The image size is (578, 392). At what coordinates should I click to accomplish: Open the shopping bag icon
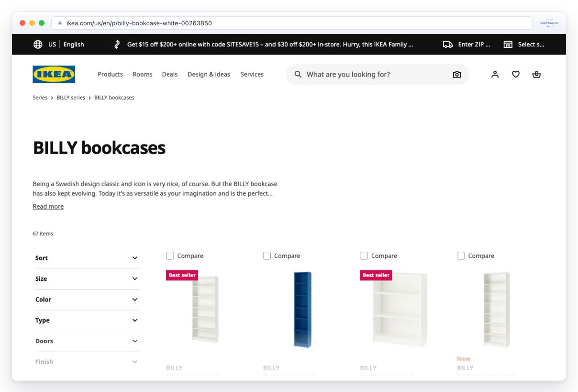[x=536, y=74]
